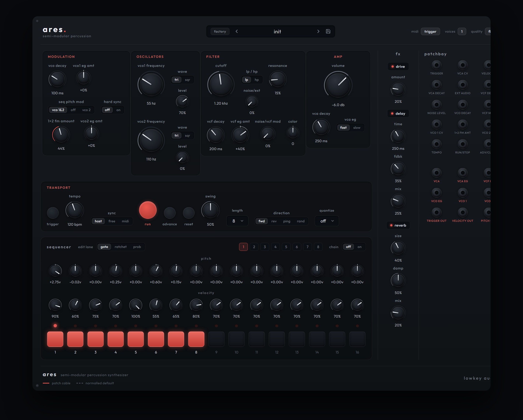Select the ratchet edit lane

pyautogui.click(x=121, y=247)
